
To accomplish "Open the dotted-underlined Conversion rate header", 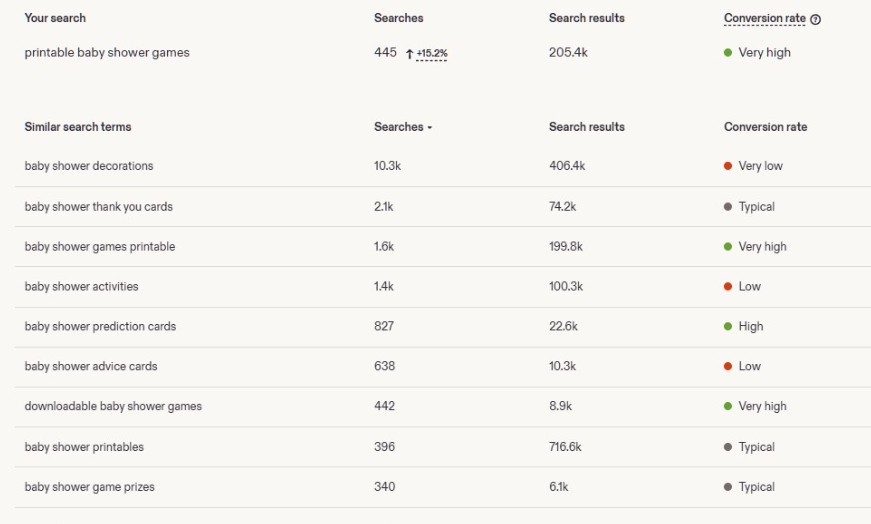I will (x=764, y=18).
